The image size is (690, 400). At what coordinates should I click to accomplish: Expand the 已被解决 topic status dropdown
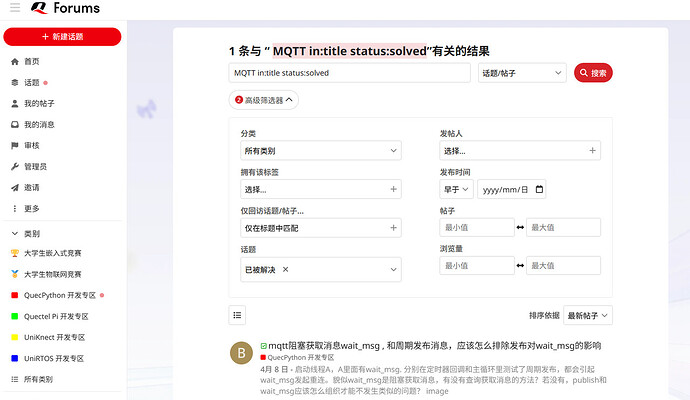(393, 269)
